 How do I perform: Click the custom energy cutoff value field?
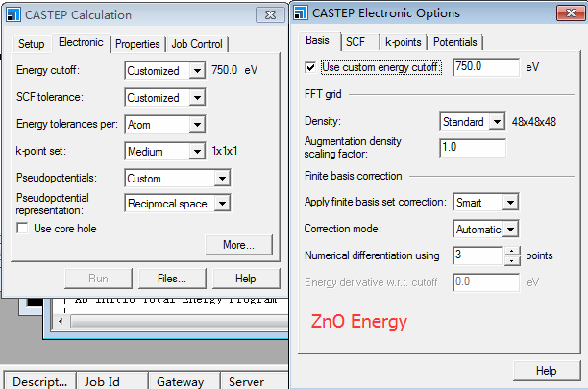coord(486,67)
